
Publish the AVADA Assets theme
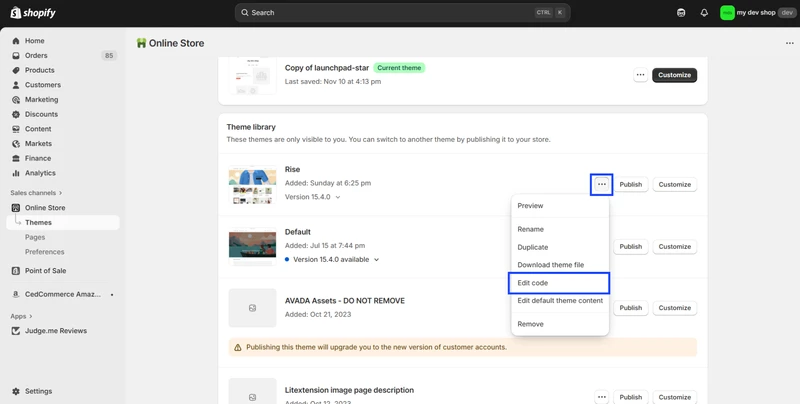[x=631, y=308]
